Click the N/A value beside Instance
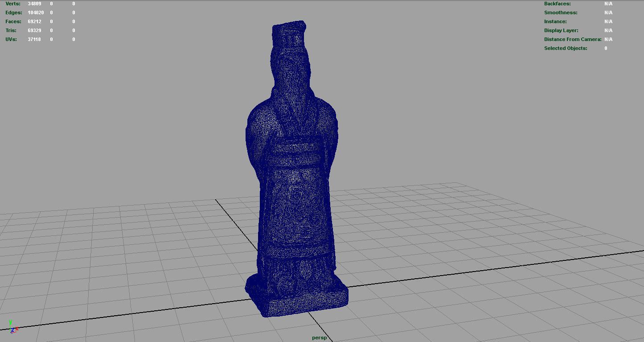This screenshot has width=644, height=342. [608, 21]
